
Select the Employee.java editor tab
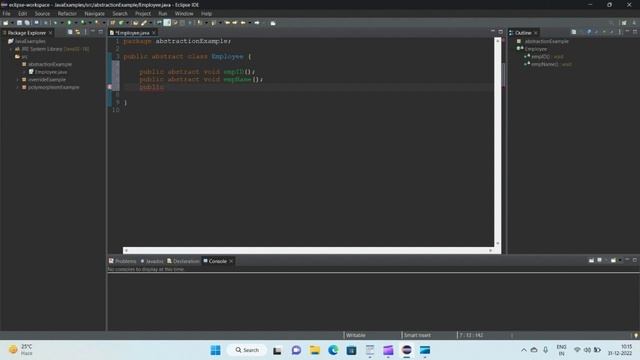[x=132, y=33]
